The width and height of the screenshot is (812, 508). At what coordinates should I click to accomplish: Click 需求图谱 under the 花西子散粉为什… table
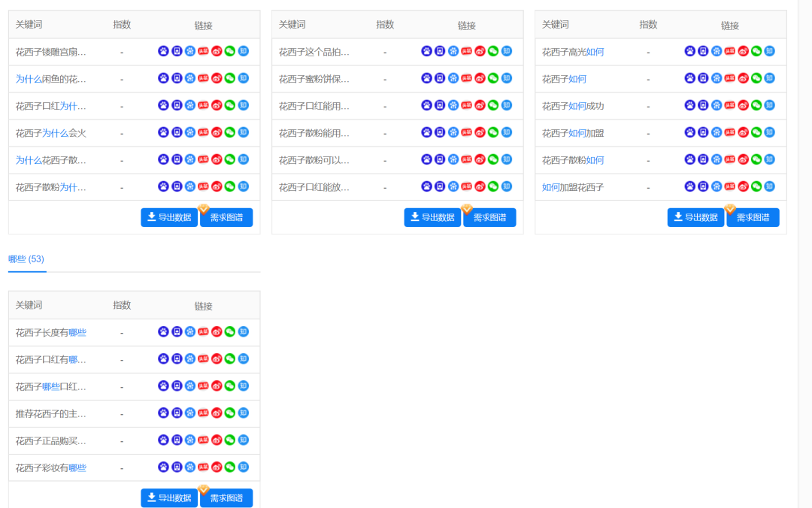point(226,217)
